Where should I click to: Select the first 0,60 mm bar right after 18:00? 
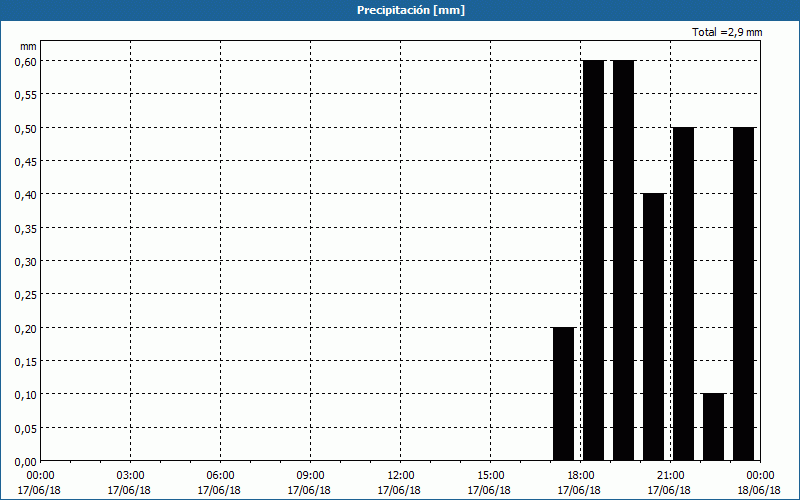pos(594,260)
